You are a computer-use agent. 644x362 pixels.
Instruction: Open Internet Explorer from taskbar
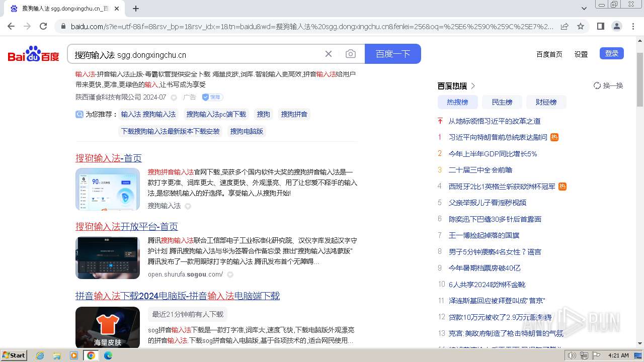point(40,355)
